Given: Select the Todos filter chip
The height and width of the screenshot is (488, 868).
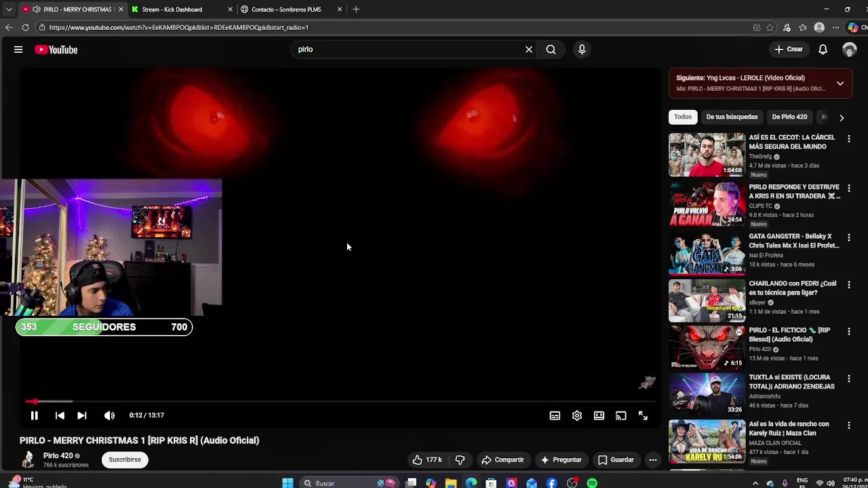Looking at the screenshot, I should pos(683,117).
